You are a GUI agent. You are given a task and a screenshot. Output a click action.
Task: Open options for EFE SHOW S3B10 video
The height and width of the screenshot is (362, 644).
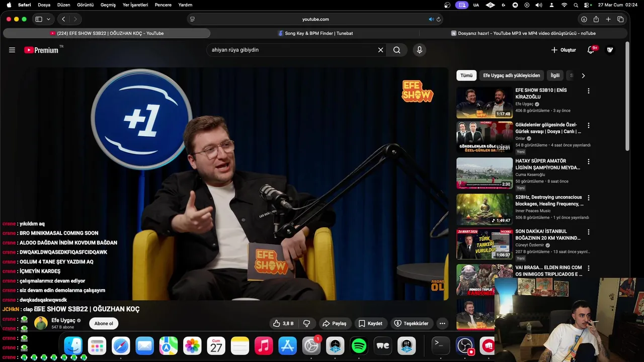pos(589,91)
